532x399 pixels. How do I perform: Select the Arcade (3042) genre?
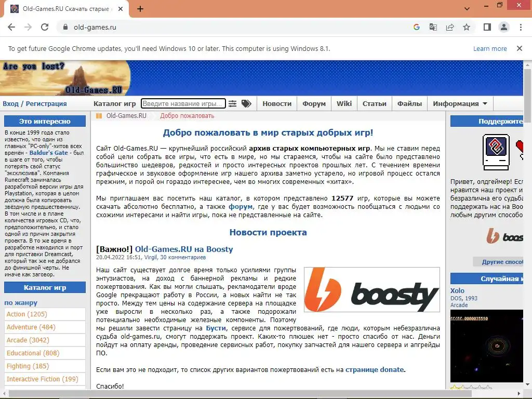pos(45,340)
